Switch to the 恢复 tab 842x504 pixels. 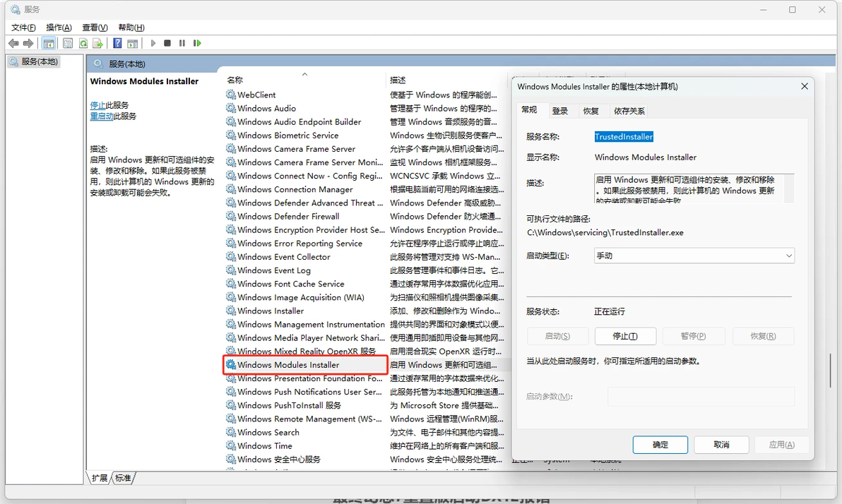[591, 111]
